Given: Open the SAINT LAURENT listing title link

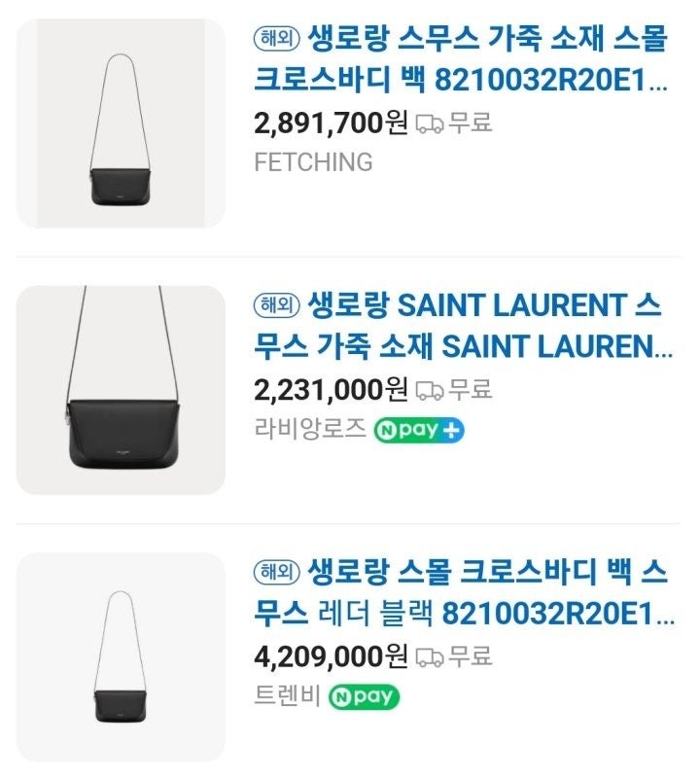Looking at the screenshot, I should [464, 326].
